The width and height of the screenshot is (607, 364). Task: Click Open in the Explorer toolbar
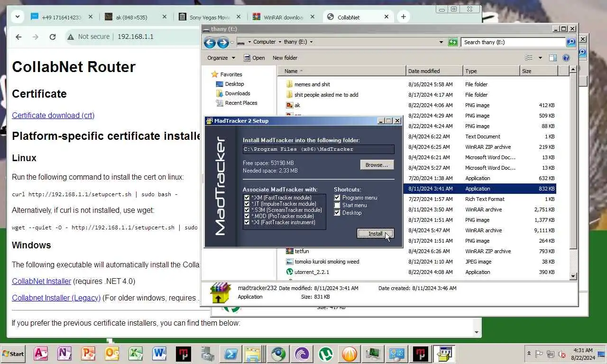pyautogui.click(x=254, y=58)
